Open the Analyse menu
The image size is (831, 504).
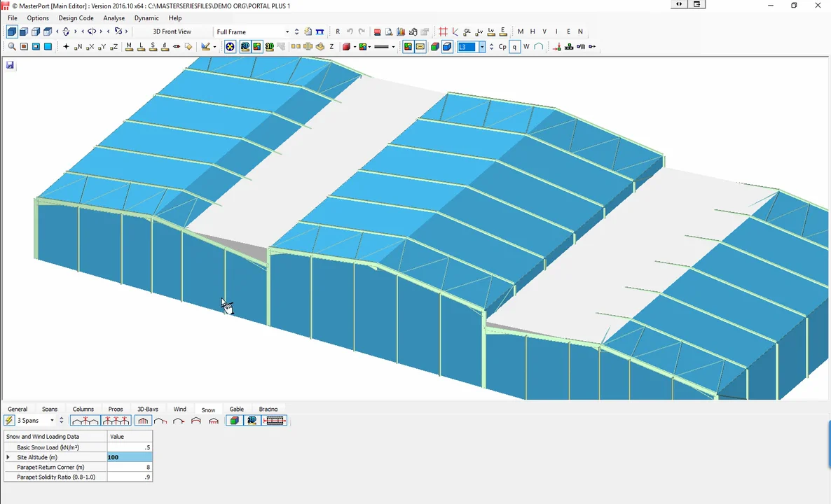[114, 18]
